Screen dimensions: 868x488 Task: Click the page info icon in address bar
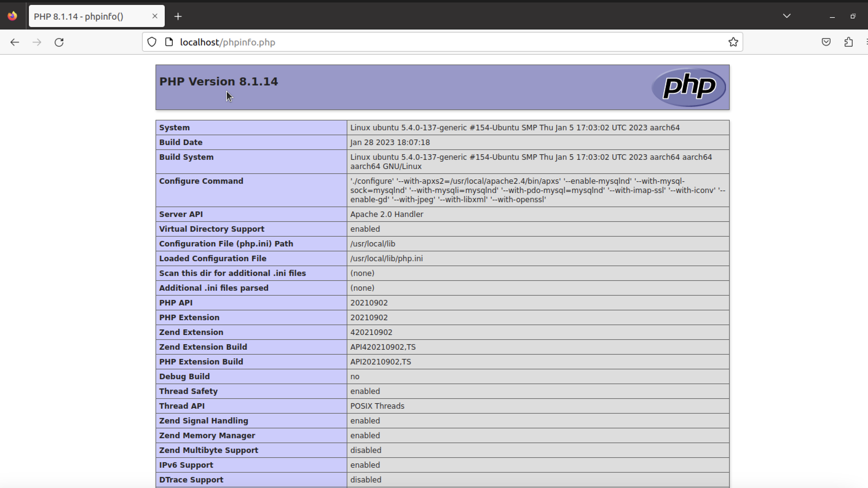pyautogui.click(x=169, y=42)
